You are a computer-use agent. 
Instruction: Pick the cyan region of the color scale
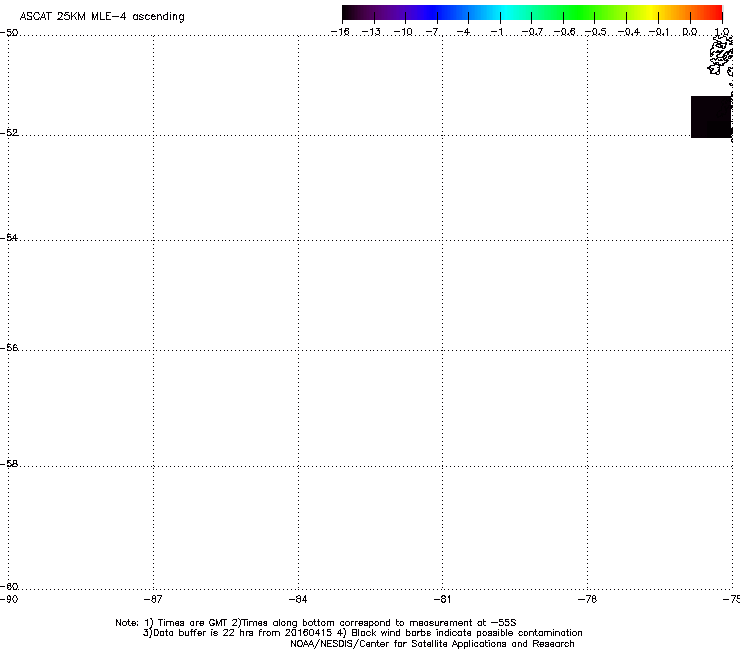[x=505, y=12]
